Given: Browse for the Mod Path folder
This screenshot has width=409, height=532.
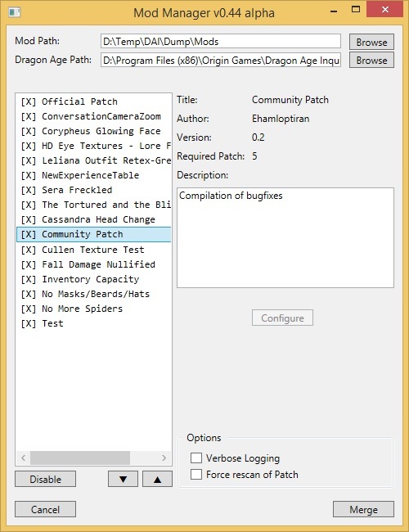Looking at the screenshot, I should tap(371, 42).
